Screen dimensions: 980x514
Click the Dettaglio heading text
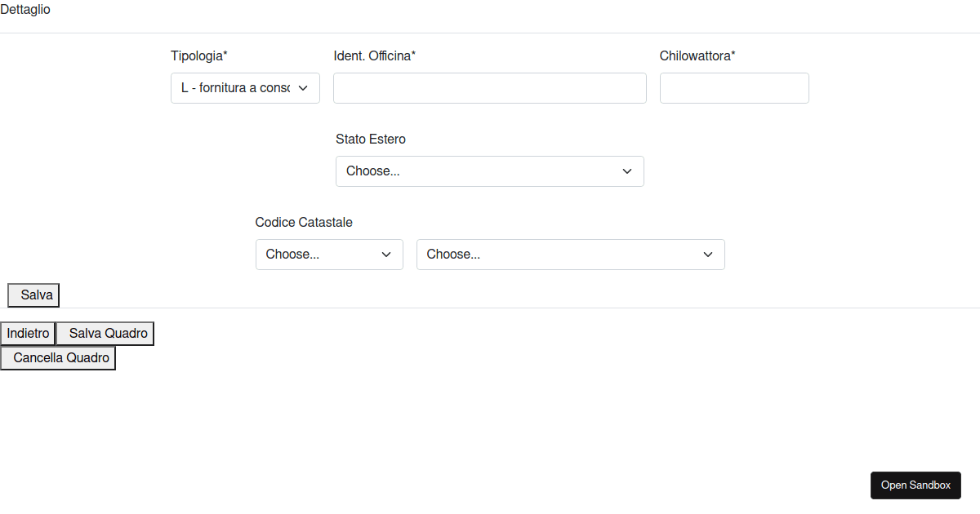(25, 11)
